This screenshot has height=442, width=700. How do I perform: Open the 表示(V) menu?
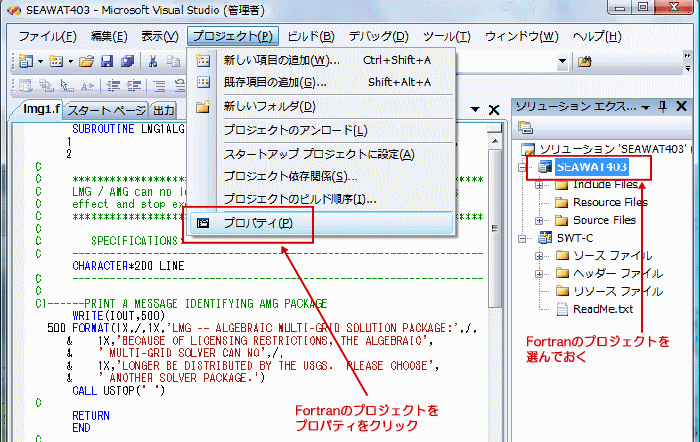[160, 36]
